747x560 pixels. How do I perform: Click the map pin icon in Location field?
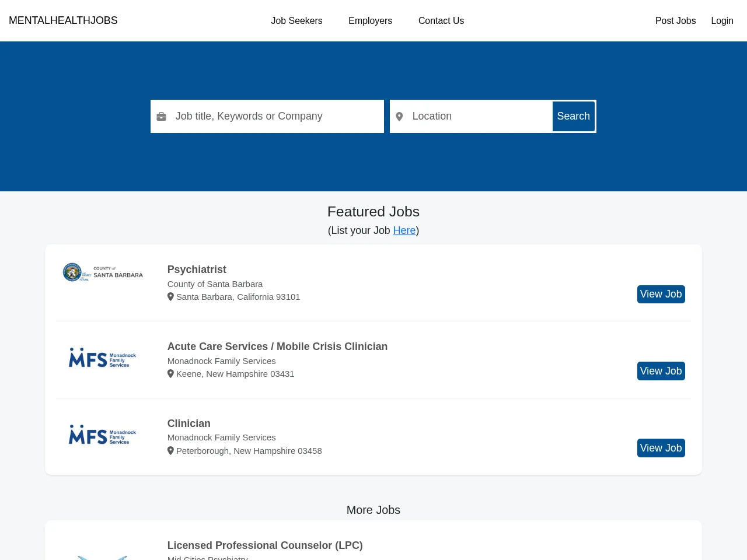(x=399, y=117)
